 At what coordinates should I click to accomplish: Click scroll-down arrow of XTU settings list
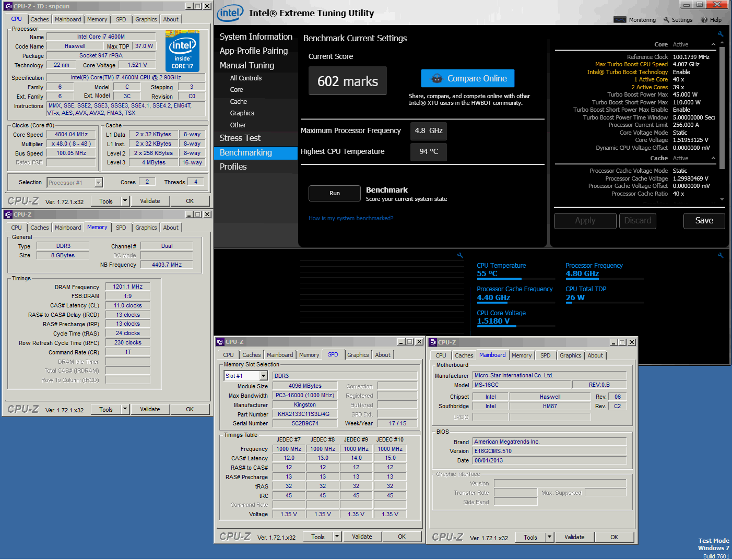click(x=722, y=199)
